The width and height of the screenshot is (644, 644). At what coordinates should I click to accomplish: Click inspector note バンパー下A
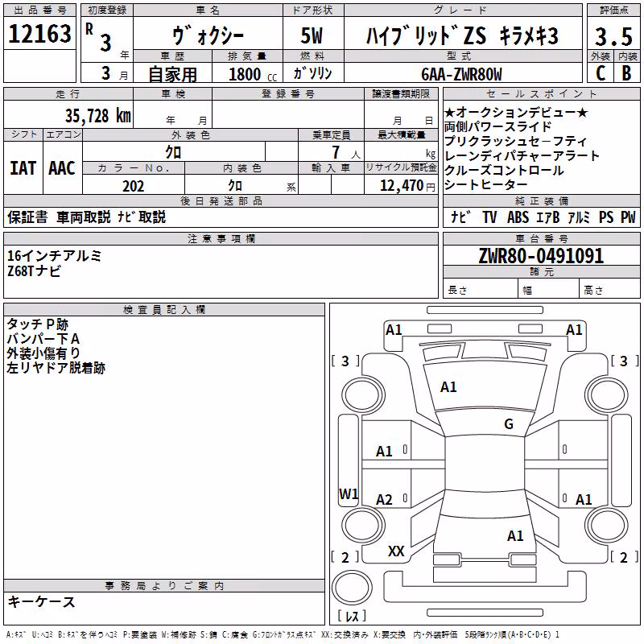point(43,339)
